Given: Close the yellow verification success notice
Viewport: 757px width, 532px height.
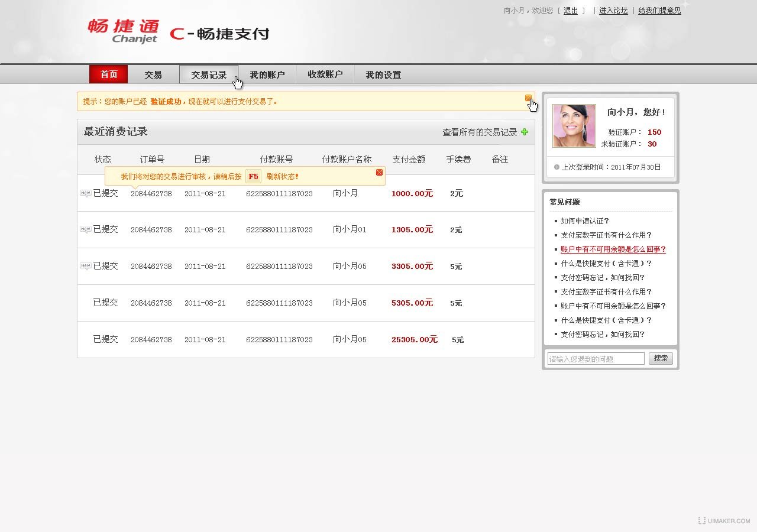Looking at the screenshot, I should pyautogui.click(x=528, y=98).
